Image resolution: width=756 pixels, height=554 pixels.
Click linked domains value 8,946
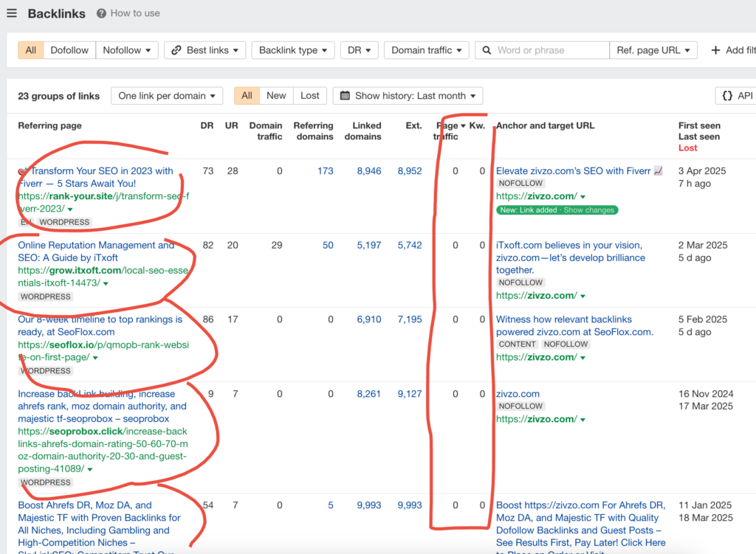tap(369, 171)
